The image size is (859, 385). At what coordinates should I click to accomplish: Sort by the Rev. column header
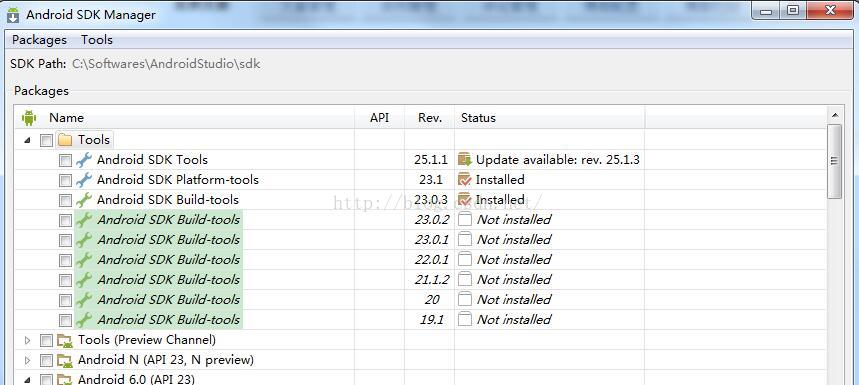[430, 118]
